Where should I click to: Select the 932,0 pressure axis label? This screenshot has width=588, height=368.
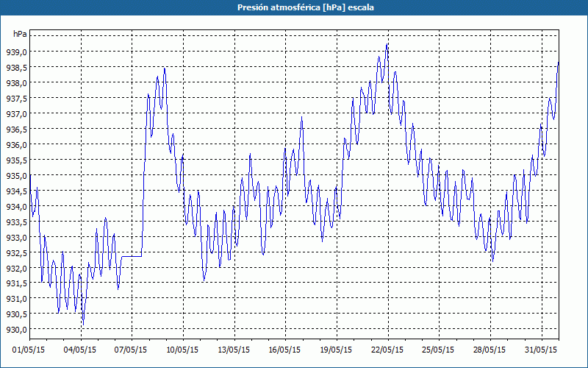point(16,268)
